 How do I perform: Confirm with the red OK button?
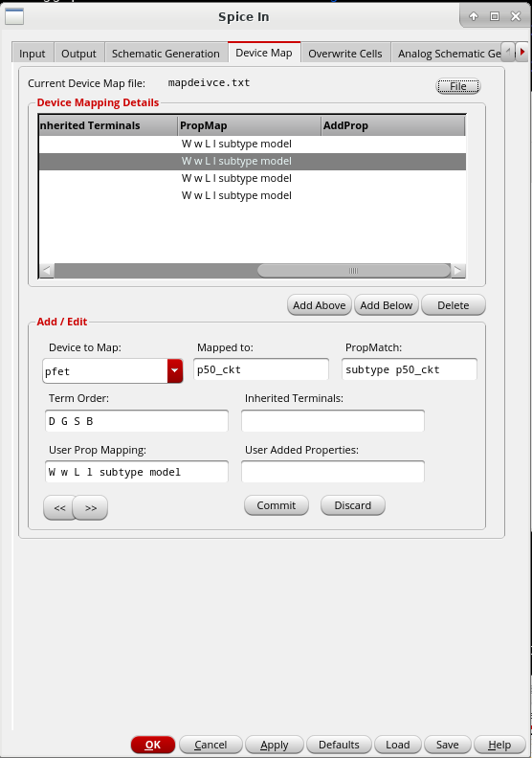[153, 745]
